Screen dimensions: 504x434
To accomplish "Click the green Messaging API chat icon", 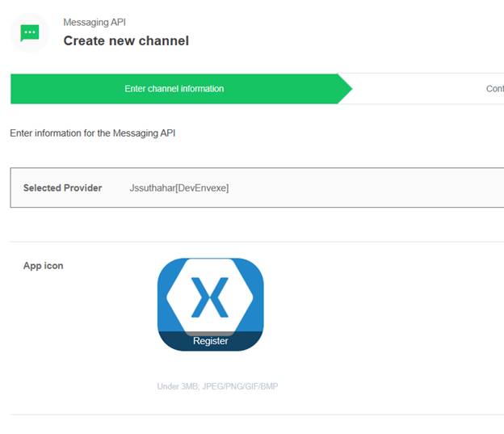I will [30, 33].
